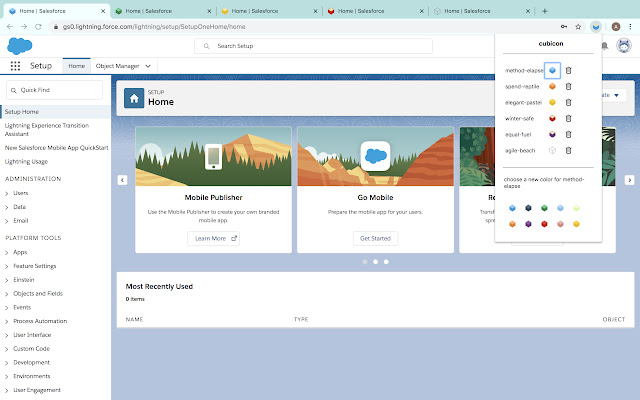Select the yellow cube icon for elegant-pastel
Image resolution: width=640 pixels, height=400 pixels.
point(552,102)
